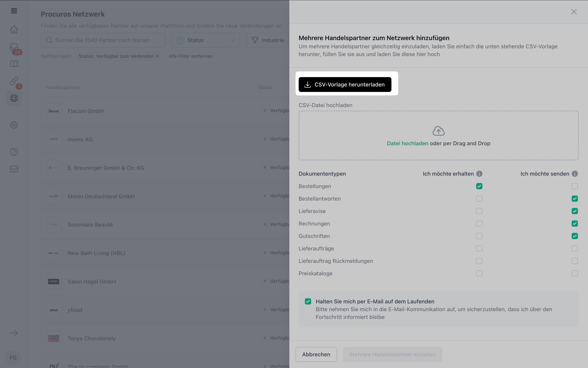Select Sommaire Beauté row name
588x368 pixels.
90,225
